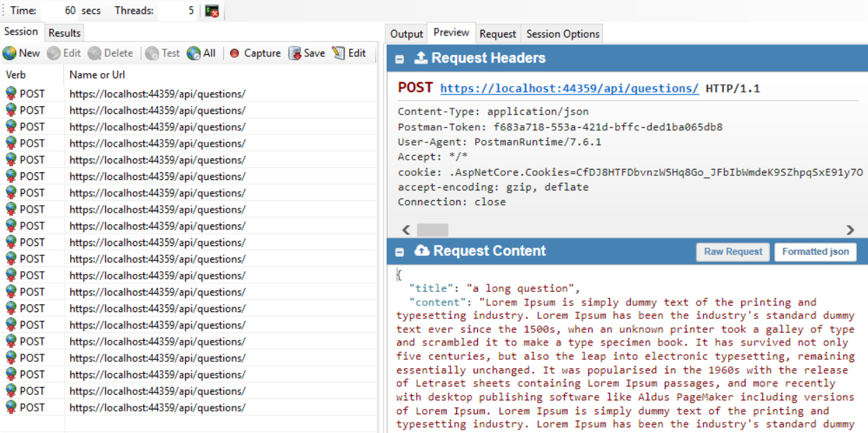Click the Save session icon
This screenshot has width=868, height=433.
click(295, 54)
